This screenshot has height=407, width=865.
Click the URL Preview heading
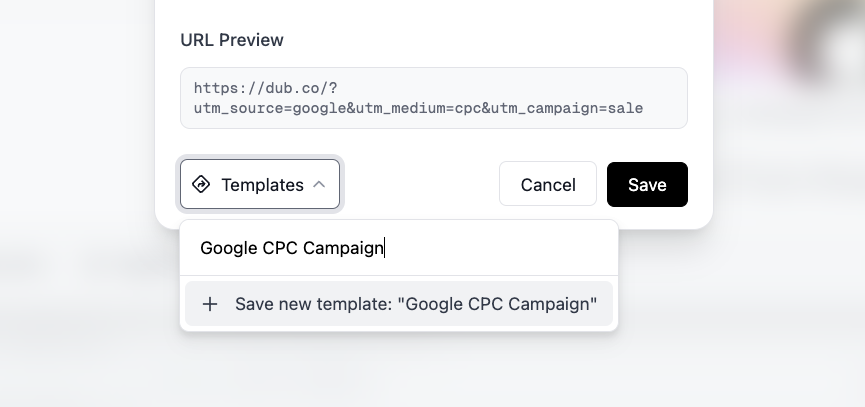232,40
